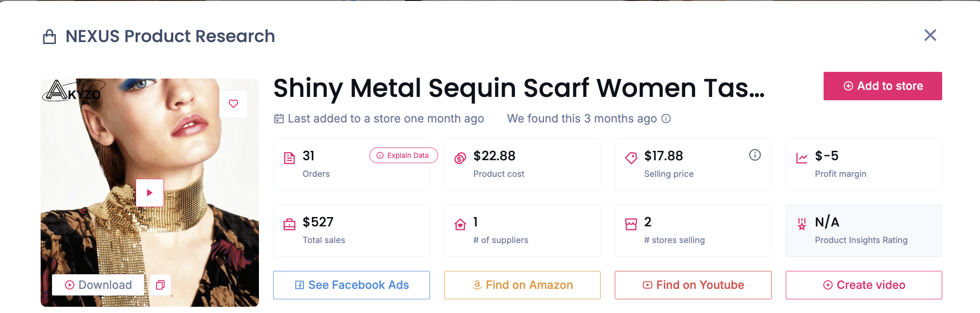Click the storefront icon on stores selling card
This screenshot has height=313, width=980.
click(630, 223)
